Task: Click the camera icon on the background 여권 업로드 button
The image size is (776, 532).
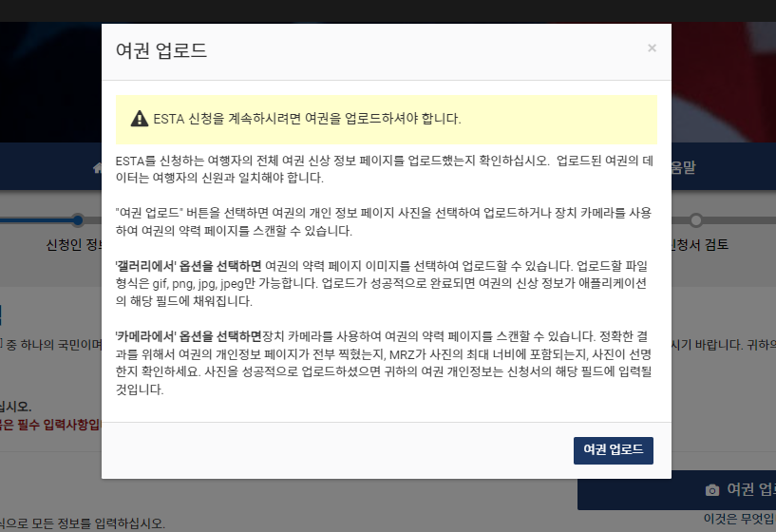Action: point(712,490)
